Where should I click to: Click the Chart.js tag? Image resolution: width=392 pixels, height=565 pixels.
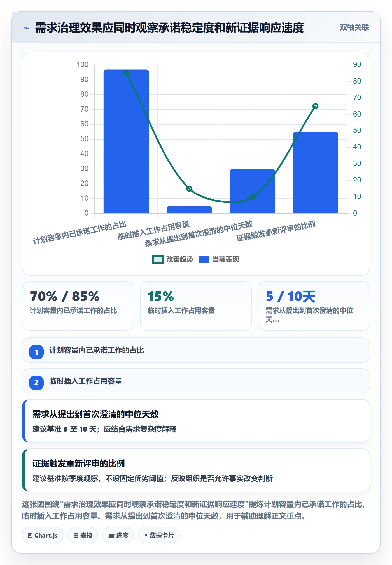tap(43, 535)
